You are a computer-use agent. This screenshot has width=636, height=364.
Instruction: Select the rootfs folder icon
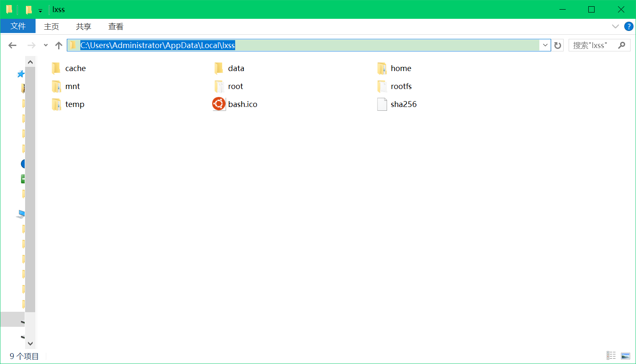pos(382,86)
